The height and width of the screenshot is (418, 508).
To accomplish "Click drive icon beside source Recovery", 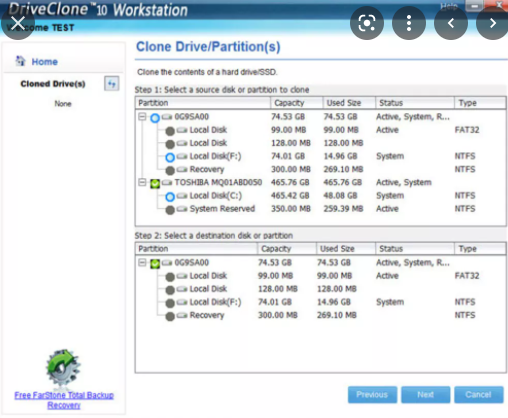I will (x=182, y=169).
